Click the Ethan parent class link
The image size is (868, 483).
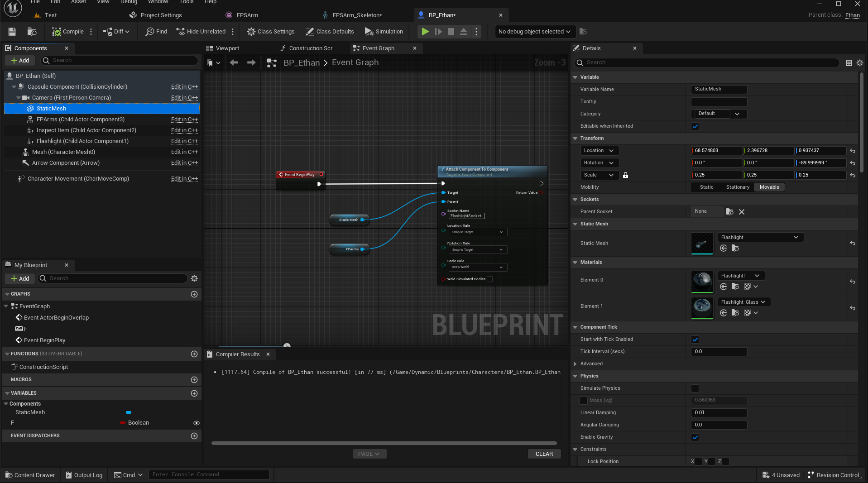point(853,15)
